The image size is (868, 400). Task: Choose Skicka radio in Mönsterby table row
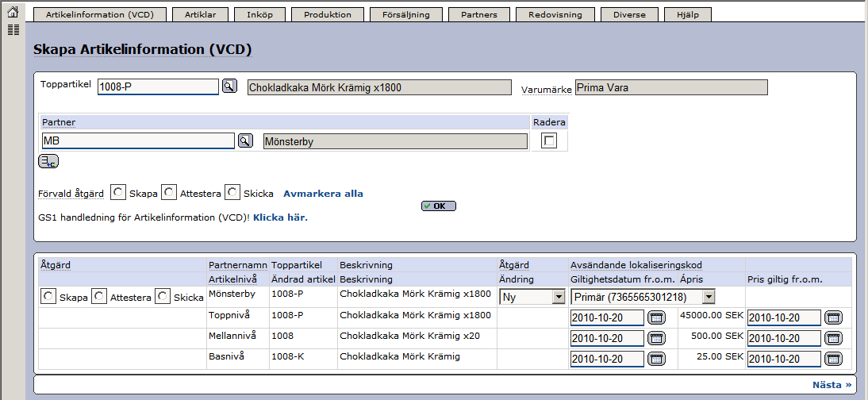[x=163, y=297]
